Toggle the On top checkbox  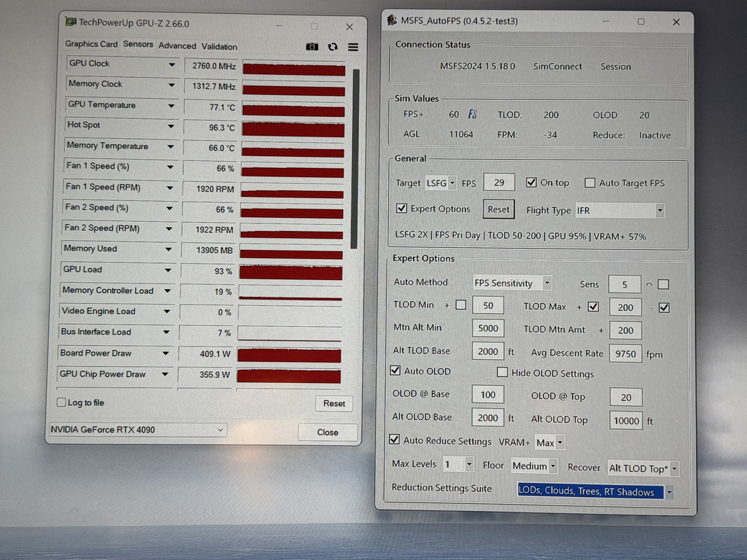pos(531,183)
